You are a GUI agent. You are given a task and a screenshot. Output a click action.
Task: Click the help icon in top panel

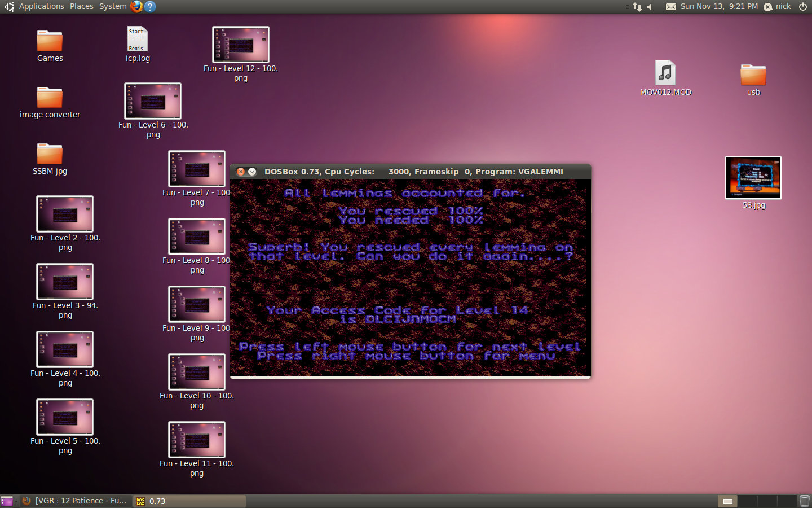pyautogui.click(x=150, y=6)
